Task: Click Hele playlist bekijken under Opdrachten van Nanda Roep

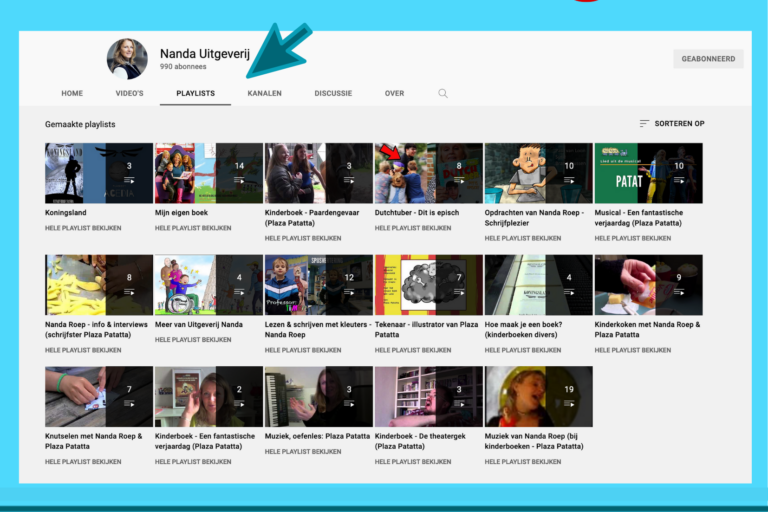Action: 523,238
